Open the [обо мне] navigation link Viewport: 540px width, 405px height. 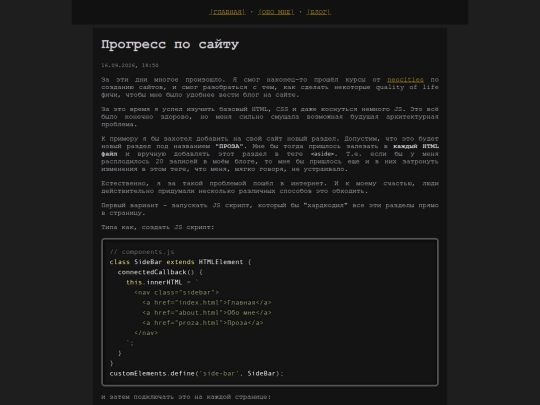(276, 12)
